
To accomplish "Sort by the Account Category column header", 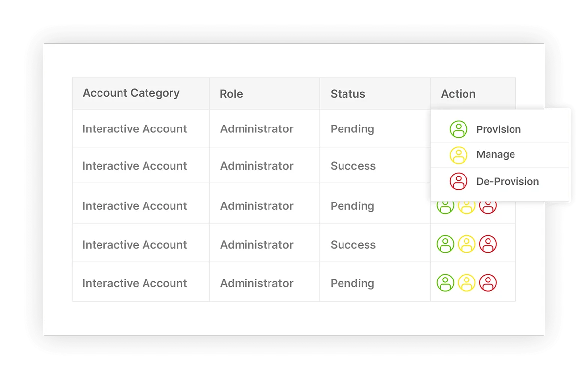I will (x=131, y=93).
